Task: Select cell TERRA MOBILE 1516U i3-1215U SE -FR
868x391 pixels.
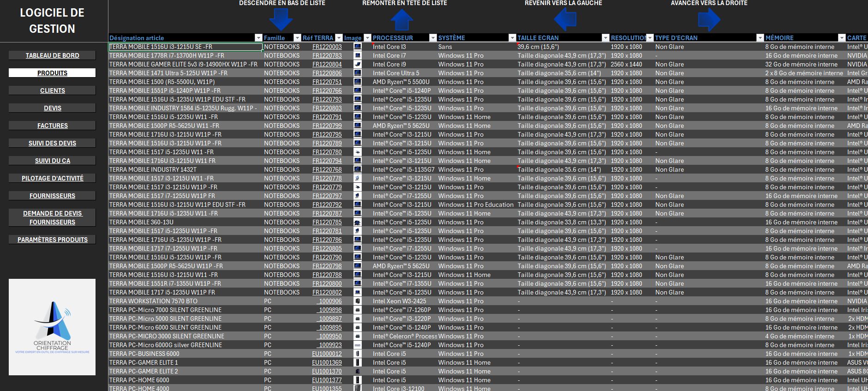Action: 186,47
